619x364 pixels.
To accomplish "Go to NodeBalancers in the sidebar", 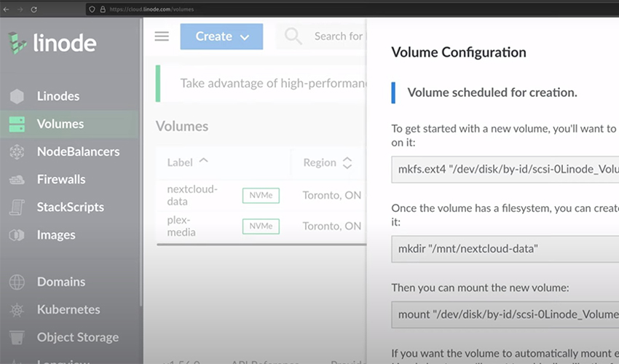I will pyautogui.click(x=78, y=151).
